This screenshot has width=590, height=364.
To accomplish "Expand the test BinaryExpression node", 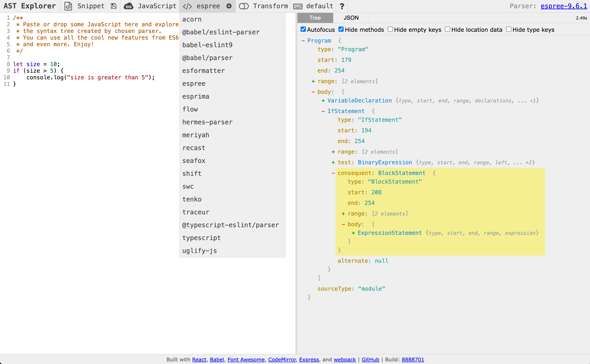I will click(333, 163).
